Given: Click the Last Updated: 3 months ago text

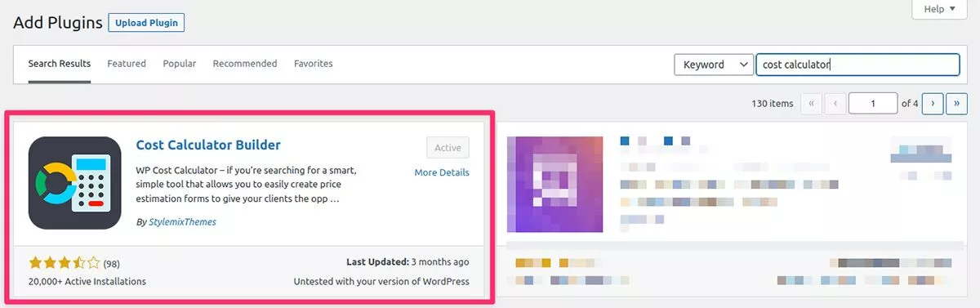Looking at the screenshot, I should [x=407, y=262].
